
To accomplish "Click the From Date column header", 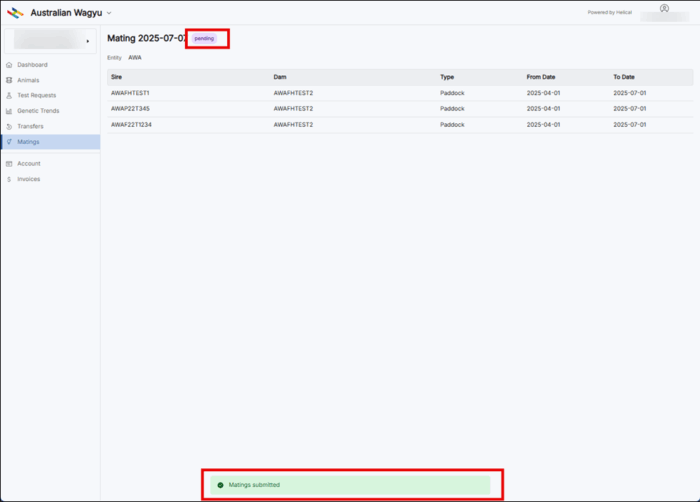I will [x=540, y=76].
